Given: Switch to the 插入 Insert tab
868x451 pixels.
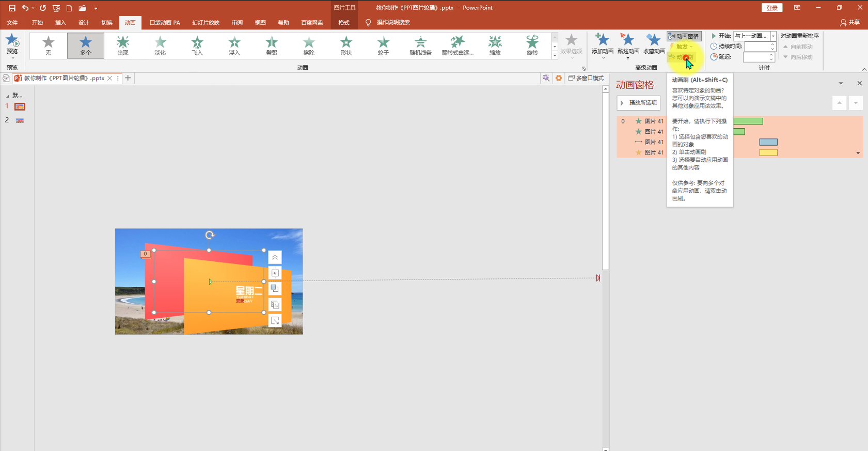Looking at the screenshot, I should click(60, 23).
